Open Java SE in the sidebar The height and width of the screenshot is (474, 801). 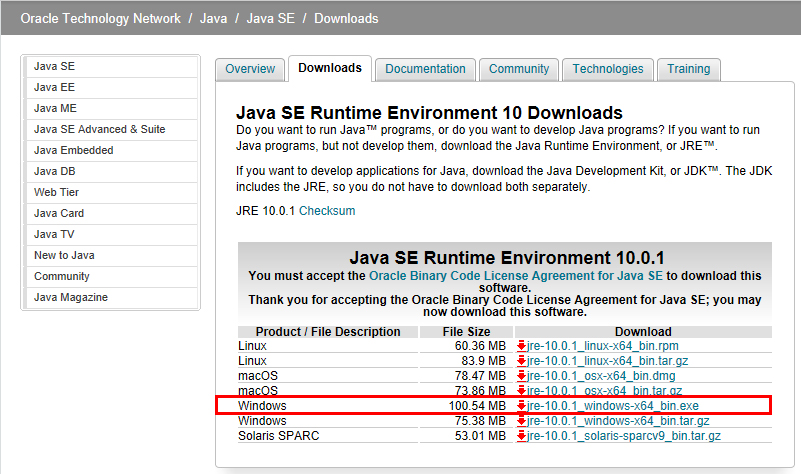pos(111,66)
